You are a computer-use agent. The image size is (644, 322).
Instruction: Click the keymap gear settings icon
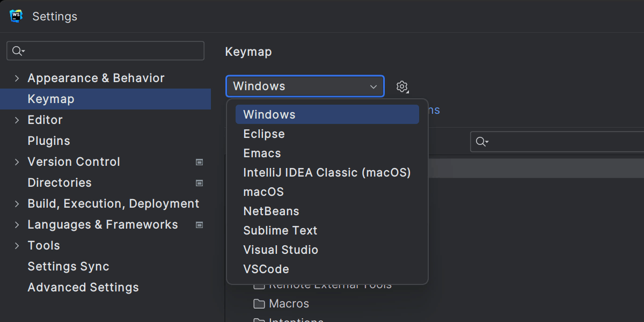pyautogui.click(x=402, y=86)
